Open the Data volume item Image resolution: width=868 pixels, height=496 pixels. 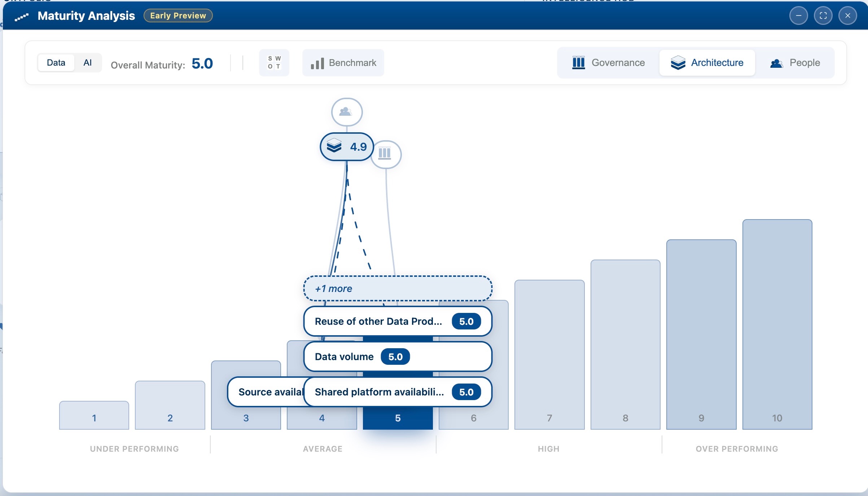coord(398,356)
